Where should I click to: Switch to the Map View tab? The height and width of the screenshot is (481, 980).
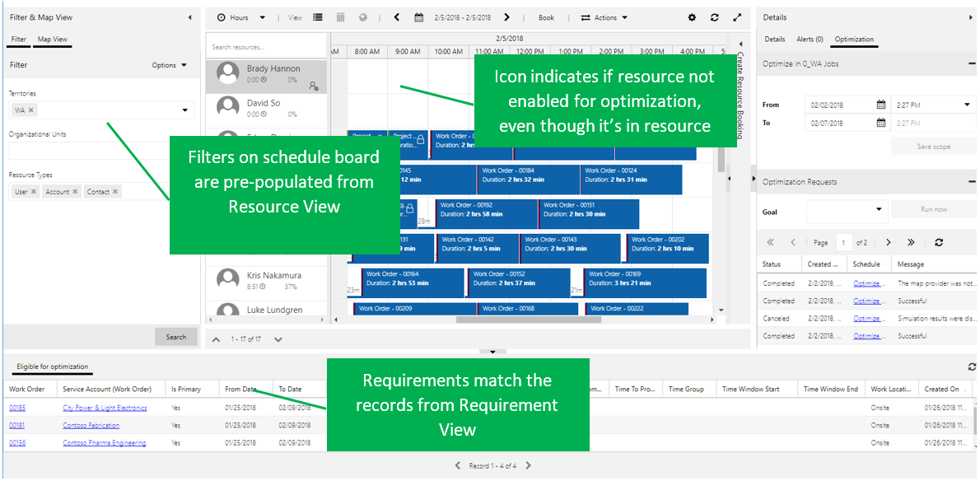[x=53, y=40]
